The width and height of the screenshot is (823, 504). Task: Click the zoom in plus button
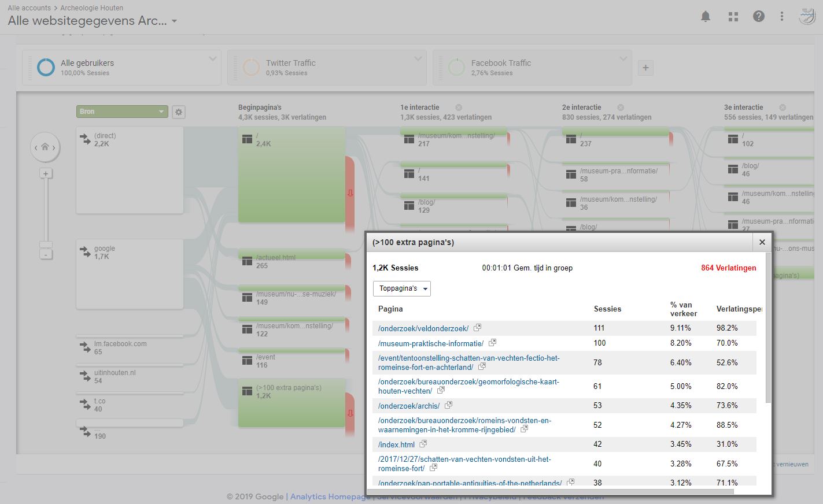(x=46, y=173)
